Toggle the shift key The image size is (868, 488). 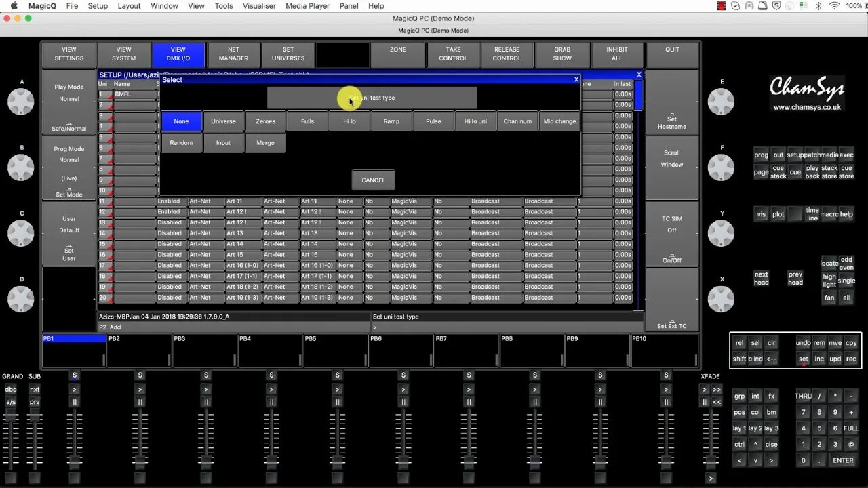tap(739, 359)
